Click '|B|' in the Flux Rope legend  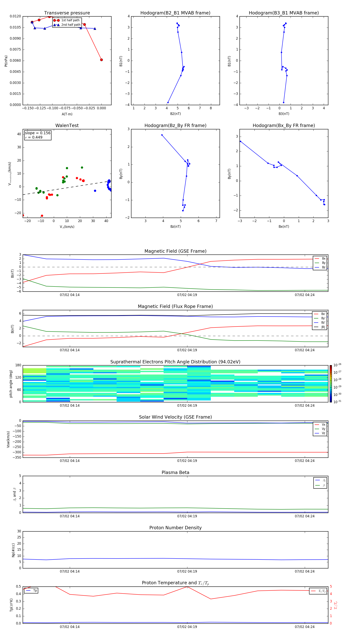coord(320,327)
